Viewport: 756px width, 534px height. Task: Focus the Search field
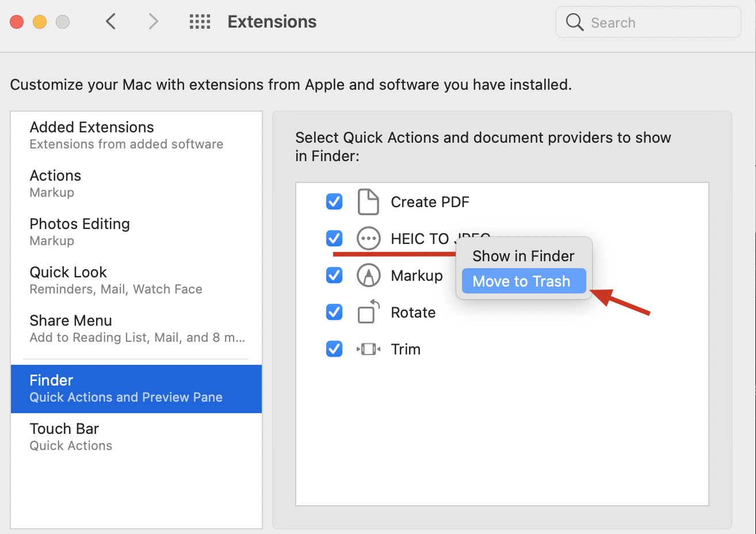(x=648, y=22)
